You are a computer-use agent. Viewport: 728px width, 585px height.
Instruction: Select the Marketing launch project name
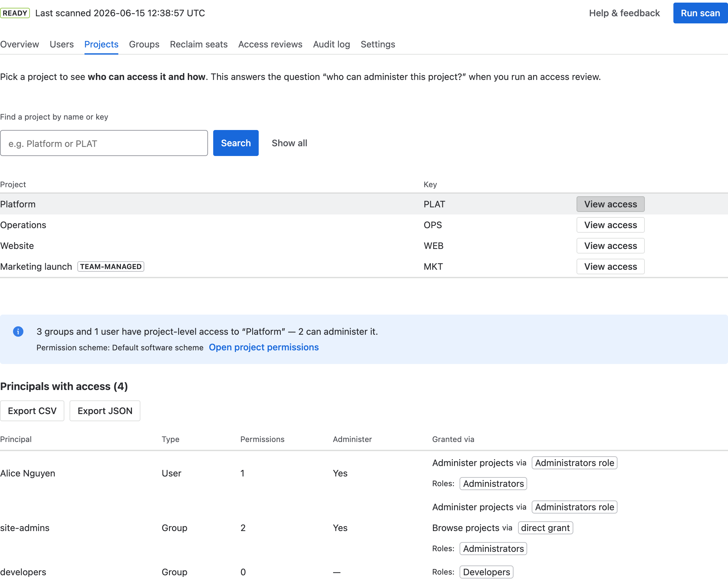(36, 267)
